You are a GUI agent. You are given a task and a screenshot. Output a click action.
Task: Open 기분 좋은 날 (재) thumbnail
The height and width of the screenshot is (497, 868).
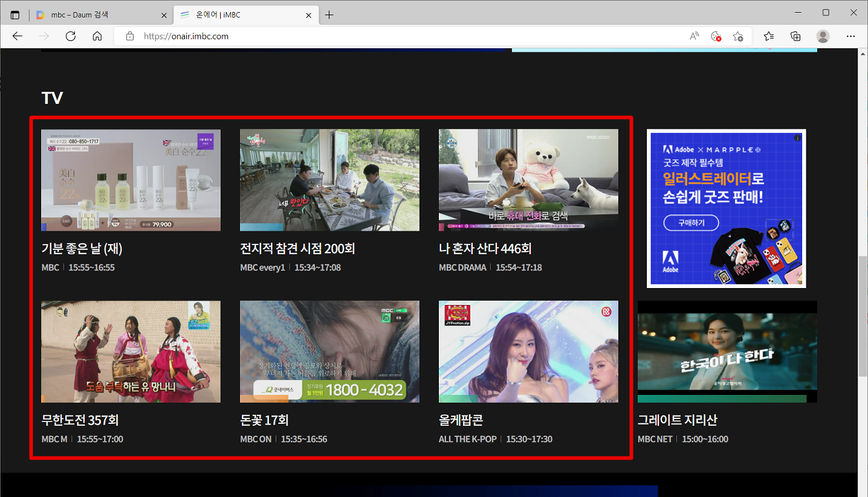[131, 180]
